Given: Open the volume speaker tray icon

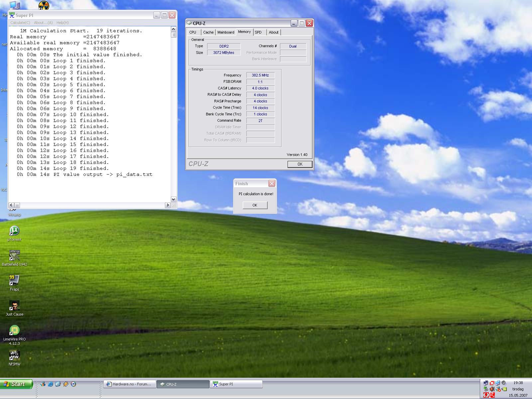Looking at the screenshot, I should click(x=492, y=389).
